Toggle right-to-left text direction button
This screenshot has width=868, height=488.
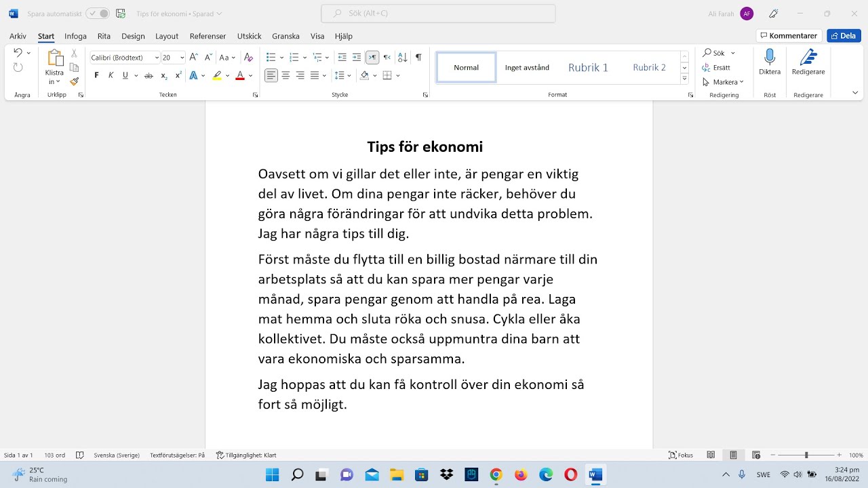coord(387,58)
